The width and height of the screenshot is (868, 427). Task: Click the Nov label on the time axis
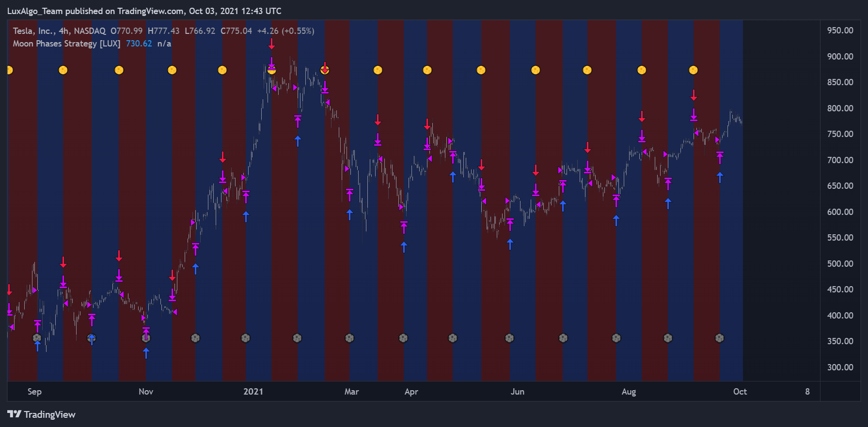(146, 392)
